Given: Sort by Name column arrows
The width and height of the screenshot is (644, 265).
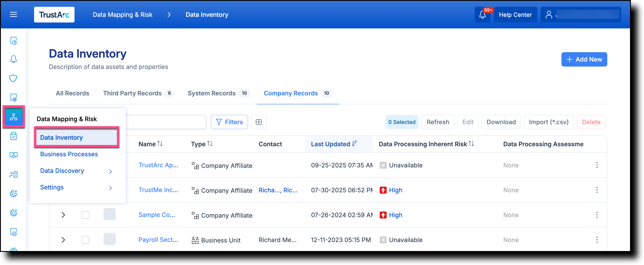Looking at the screenshot, I should coord(160,144).
